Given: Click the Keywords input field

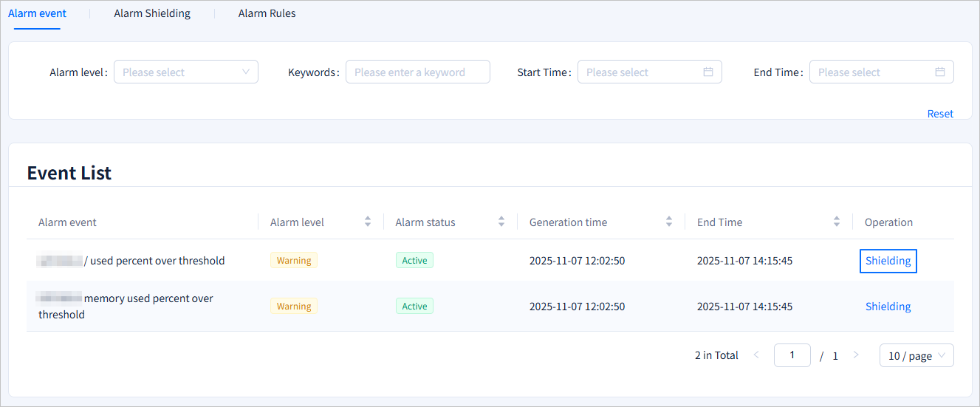Looking at the screenshot, I should [x=417, y=72].
